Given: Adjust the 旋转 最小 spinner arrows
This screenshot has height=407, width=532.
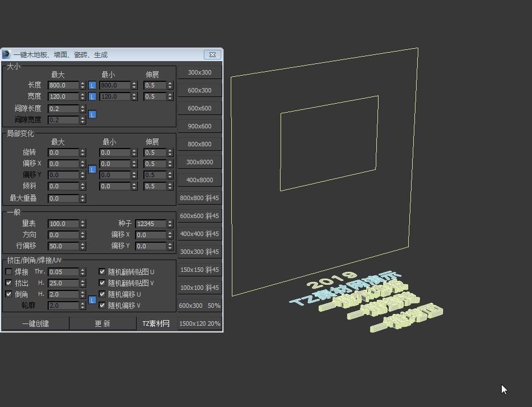Looking at the screenshot, I should (134, 152).
